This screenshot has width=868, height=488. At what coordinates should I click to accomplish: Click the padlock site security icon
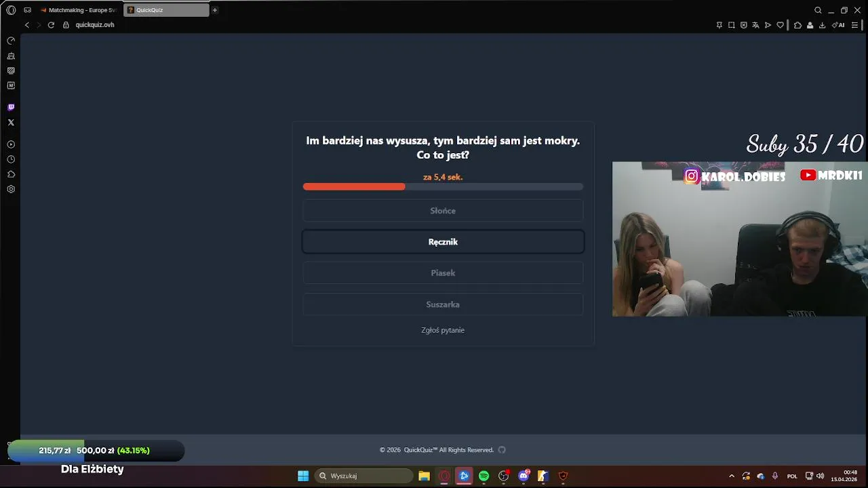click(x=66, y=25)
